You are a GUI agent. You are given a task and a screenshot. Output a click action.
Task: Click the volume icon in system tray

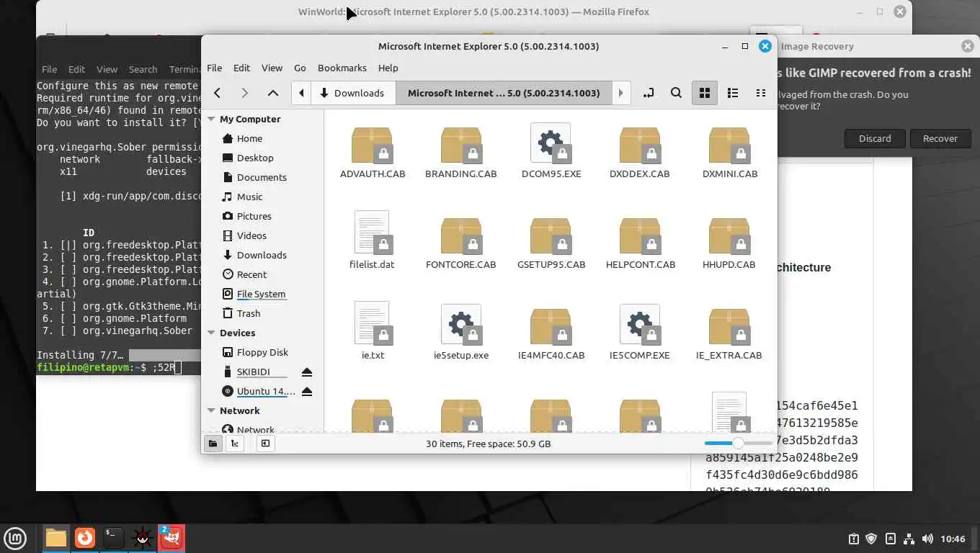pos(927,539)
